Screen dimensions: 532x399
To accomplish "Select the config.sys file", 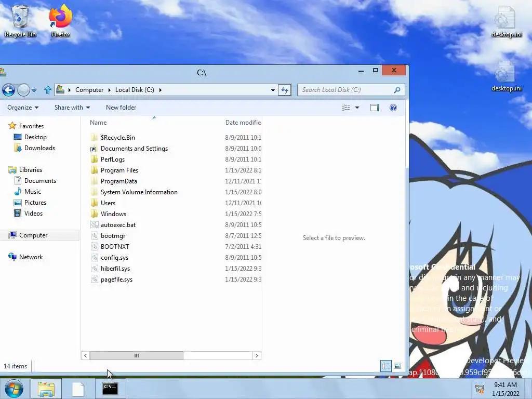I will (x=114, y=258).
